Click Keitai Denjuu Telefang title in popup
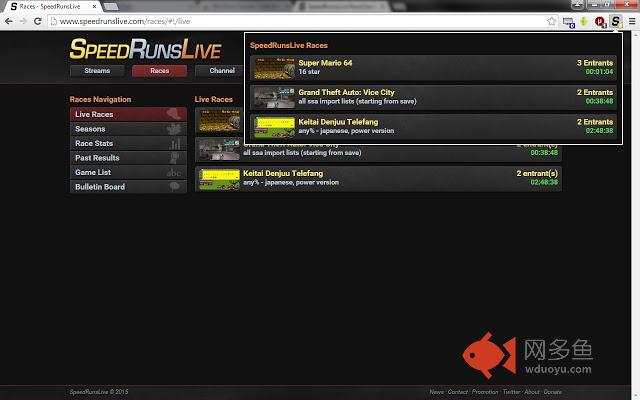Screen dimensions: 640x400 [338, 122]
